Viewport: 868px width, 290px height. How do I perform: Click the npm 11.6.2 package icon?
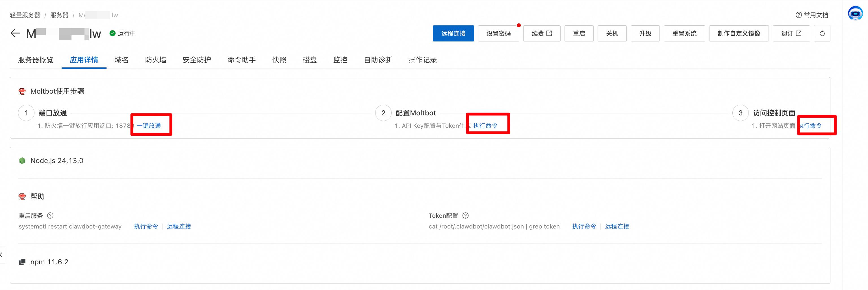[22, 262]
